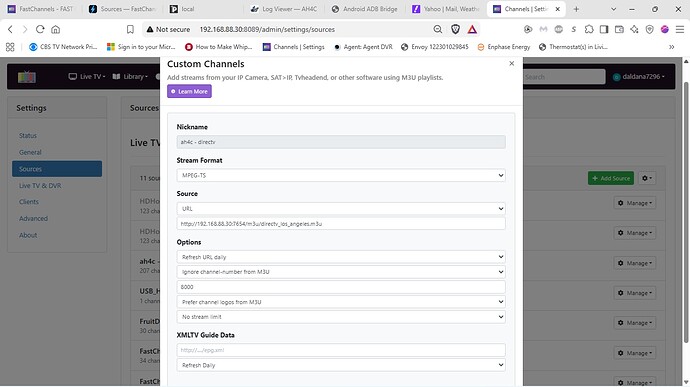Open the General settings page
Viewport: 690px width, 387px height.
(30, 152)
